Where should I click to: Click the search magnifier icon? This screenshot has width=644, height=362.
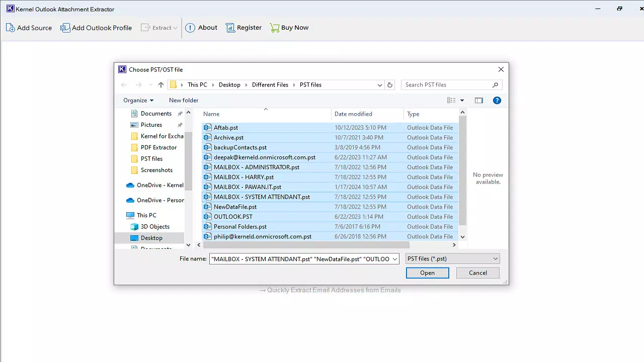[x=495, y=85]
